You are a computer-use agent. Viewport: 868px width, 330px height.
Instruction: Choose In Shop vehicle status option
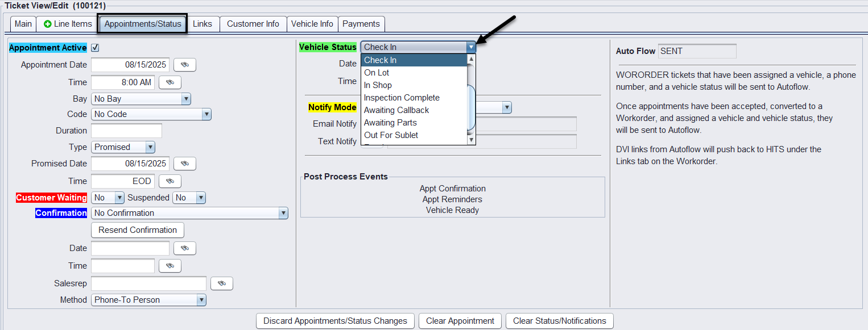pos(378,85)
